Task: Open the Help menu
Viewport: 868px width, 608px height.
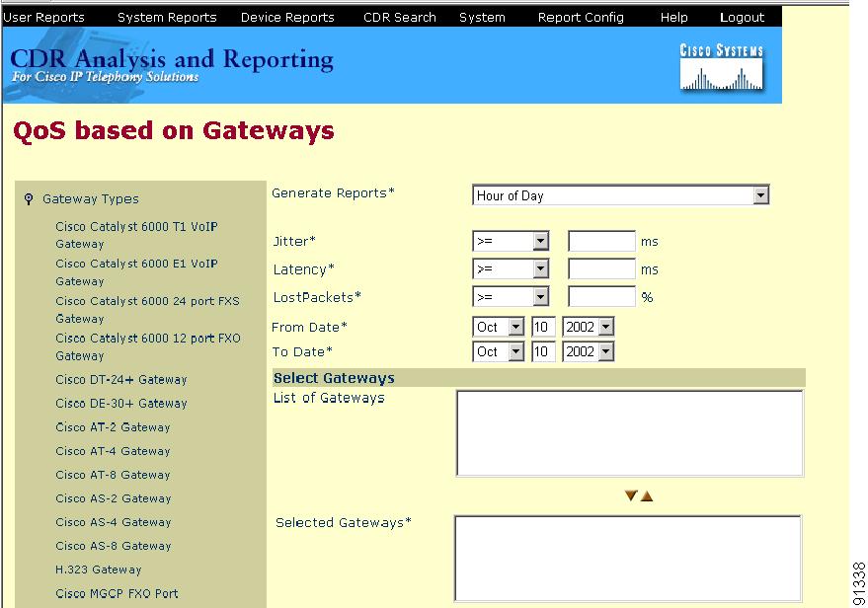Action: [x=673, y=17]
